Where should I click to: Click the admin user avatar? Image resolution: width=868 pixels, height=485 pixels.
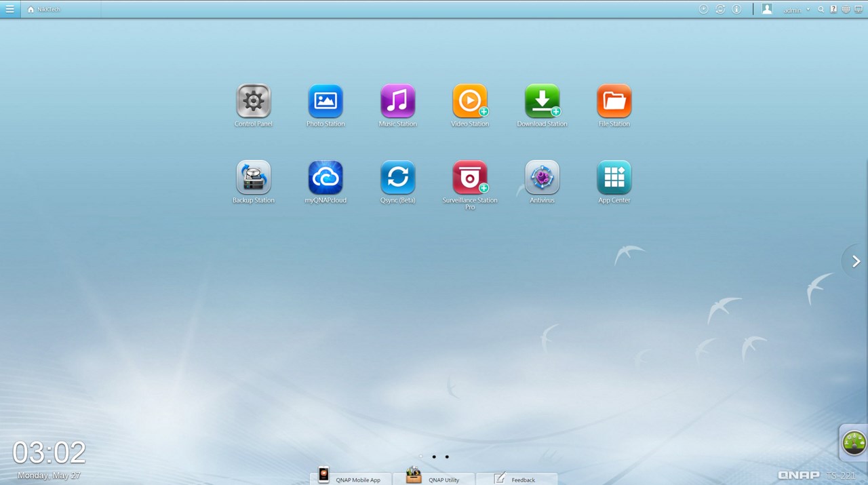pyautogui.click(x=767, y=9)
